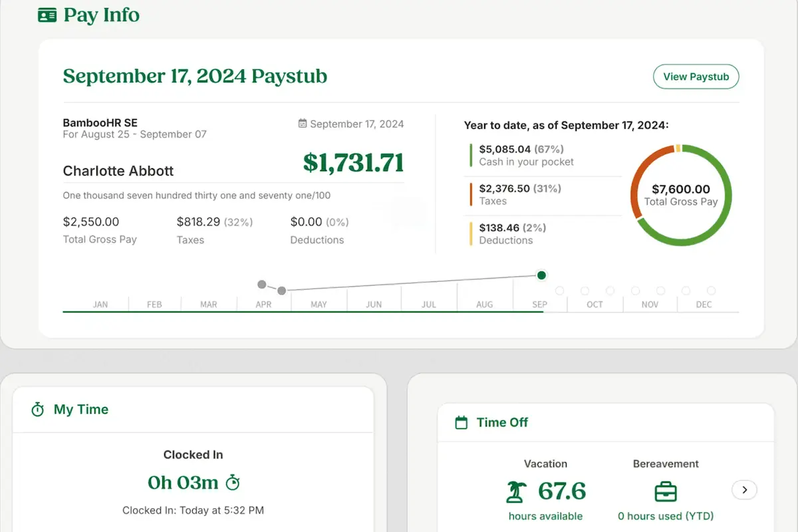The height and width of the screenshot is (532, 798).
Task: Click the green Cash in your pocket bar
Action: [471, 155]
